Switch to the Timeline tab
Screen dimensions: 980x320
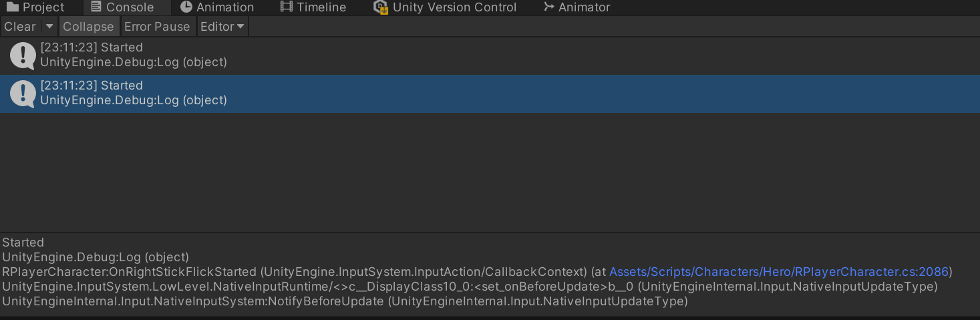pyautogui.click(x=321, y=7)
